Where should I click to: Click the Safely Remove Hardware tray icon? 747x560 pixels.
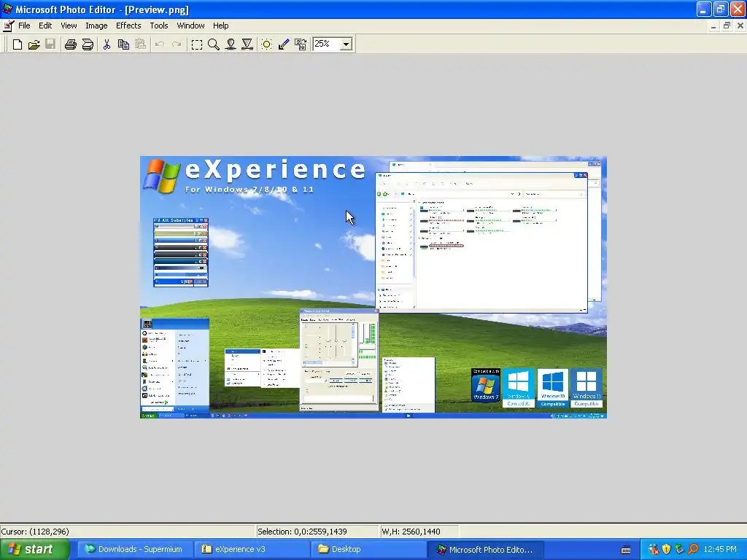[680, 550]
